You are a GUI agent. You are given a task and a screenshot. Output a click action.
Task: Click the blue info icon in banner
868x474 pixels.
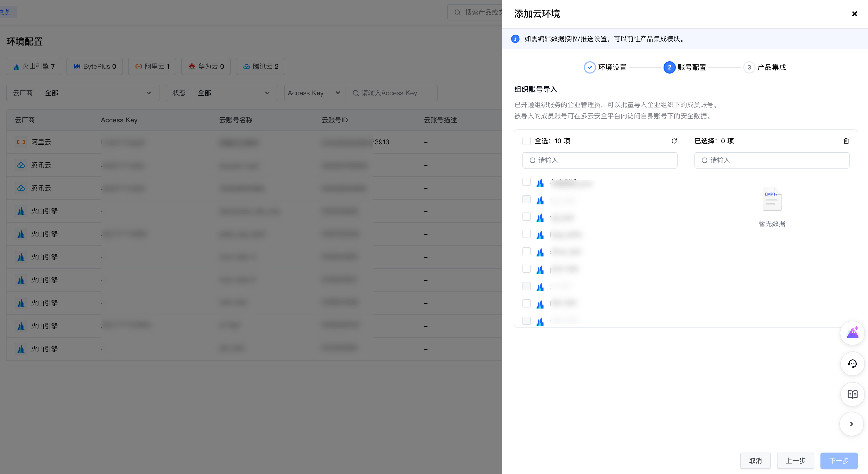click(515, 39)
